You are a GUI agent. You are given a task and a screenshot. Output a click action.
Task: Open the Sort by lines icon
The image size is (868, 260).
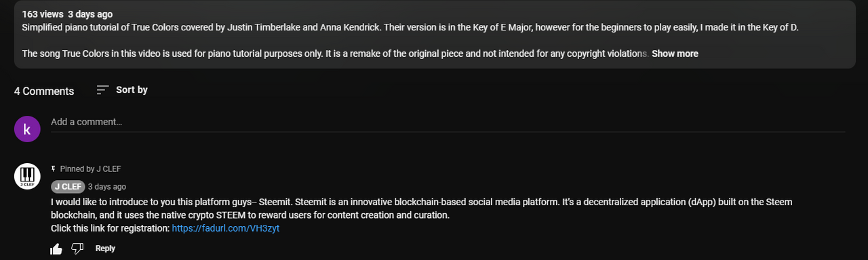click(102, 89)
